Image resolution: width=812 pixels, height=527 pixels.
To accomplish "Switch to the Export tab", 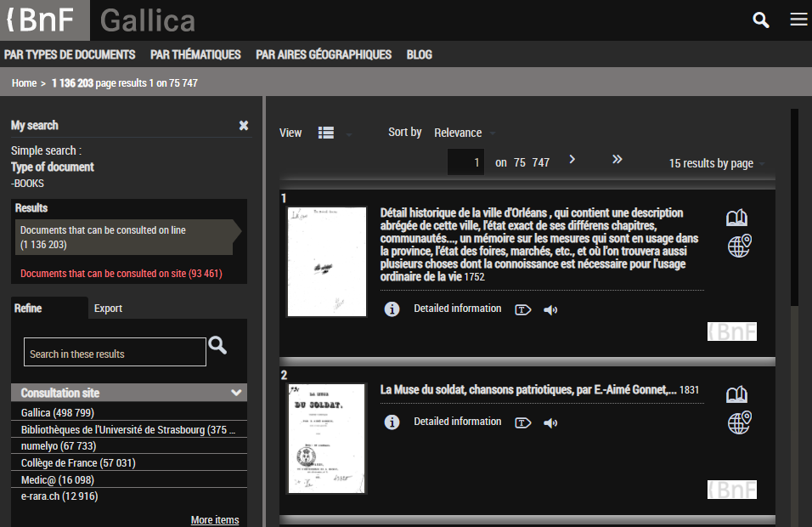I will click(x=108, y=309).
